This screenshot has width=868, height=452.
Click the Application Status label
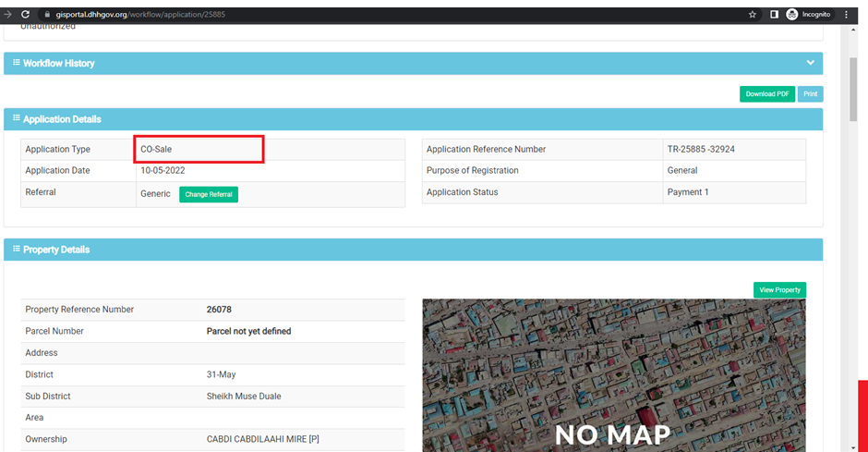[x=463, y=192]
